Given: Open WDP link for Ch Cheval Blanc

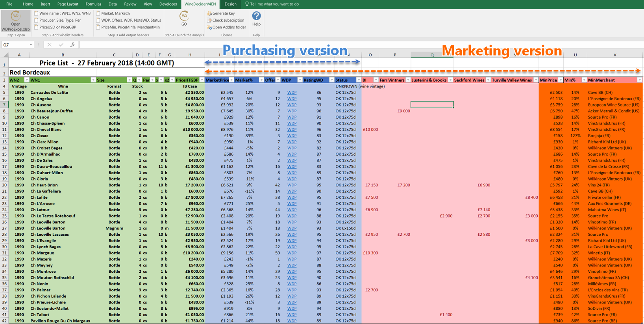Looking at the screenshot, I should click(292, 130).
